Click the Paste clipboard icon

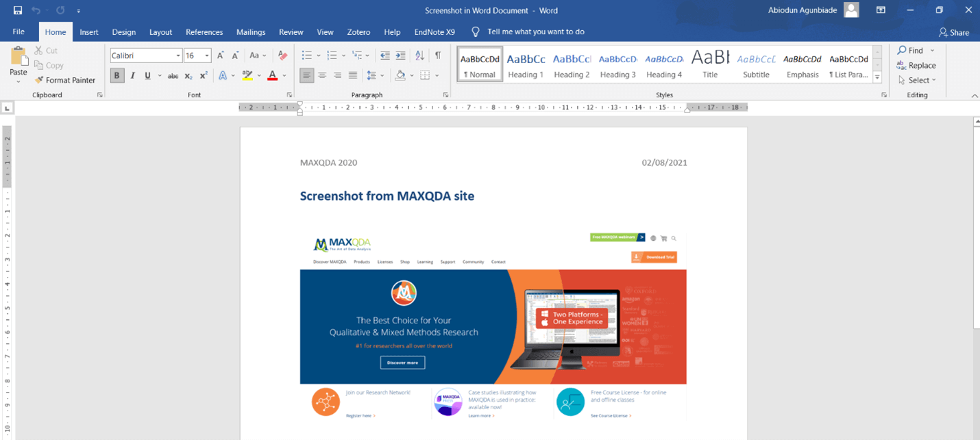click(x=19, y=56)
